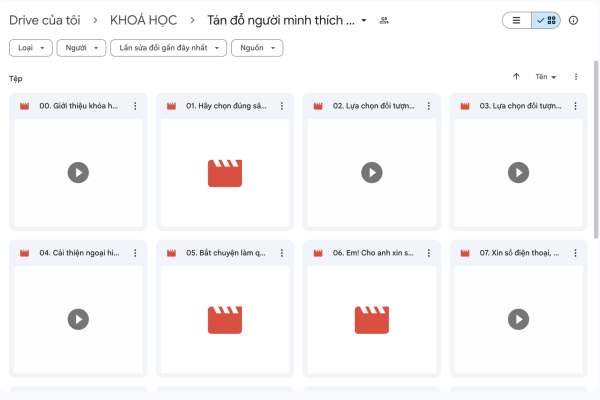Reverse sort direction with the arrow

point(516,77)
